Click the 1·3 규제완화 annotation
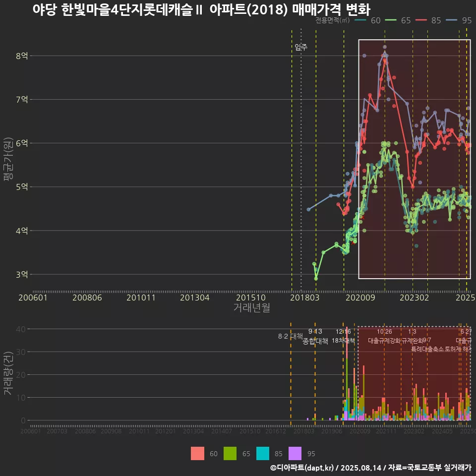 [x=412, y=336]
